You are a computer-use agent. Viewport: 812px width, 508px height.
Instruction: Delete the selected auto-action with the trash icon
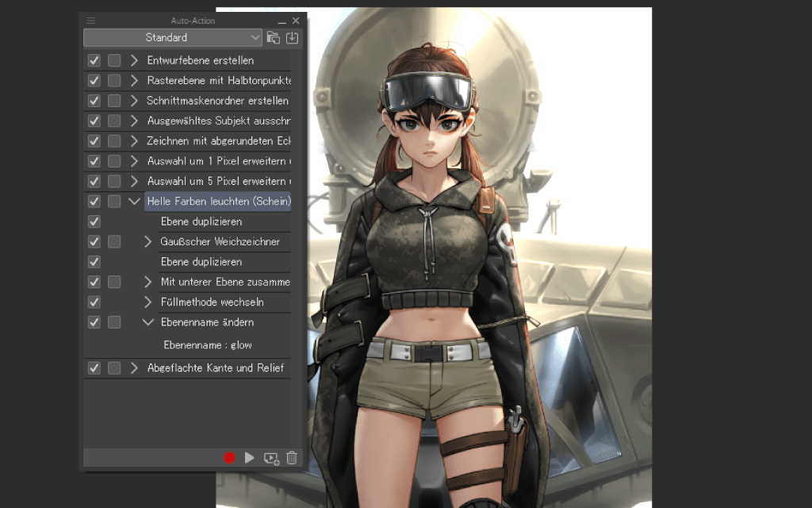click(292, 458)
